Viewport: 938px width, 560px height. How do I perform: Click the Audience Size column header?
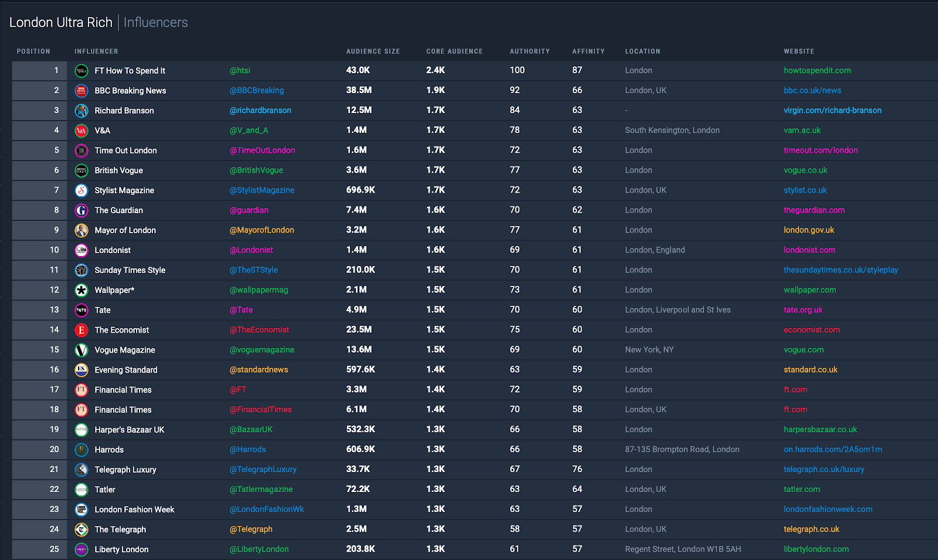point(373,52)
